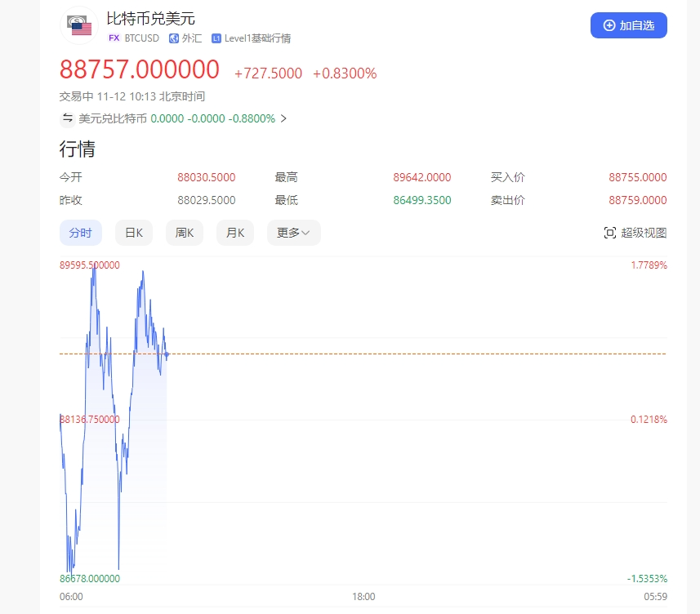Click the frame icon beside 超级视图
This screenshot has width=700, height=614.
[x=609, y=233]
